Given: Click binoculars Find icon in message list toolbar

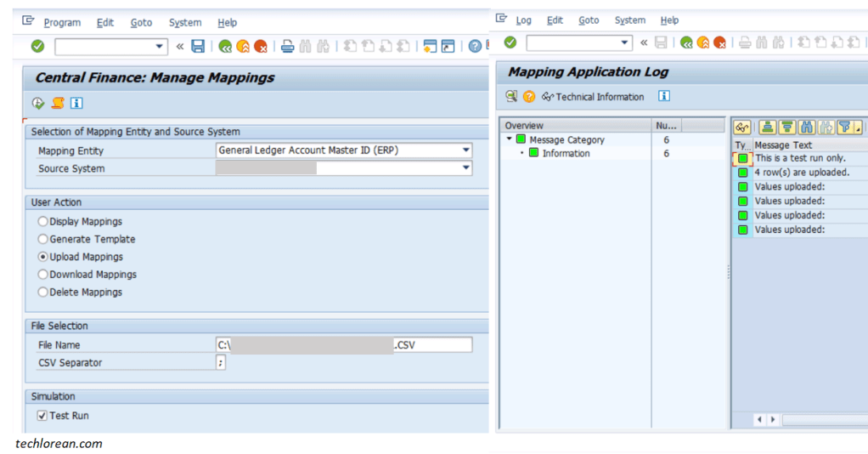Looking at the screenshot, I should 807,128.
